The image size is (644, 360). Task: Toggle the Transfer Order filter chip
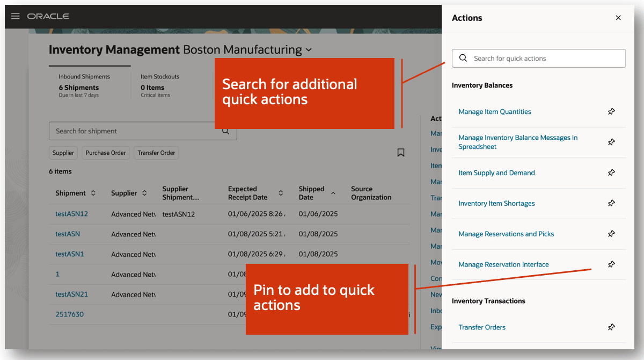(x=156, y=153)
